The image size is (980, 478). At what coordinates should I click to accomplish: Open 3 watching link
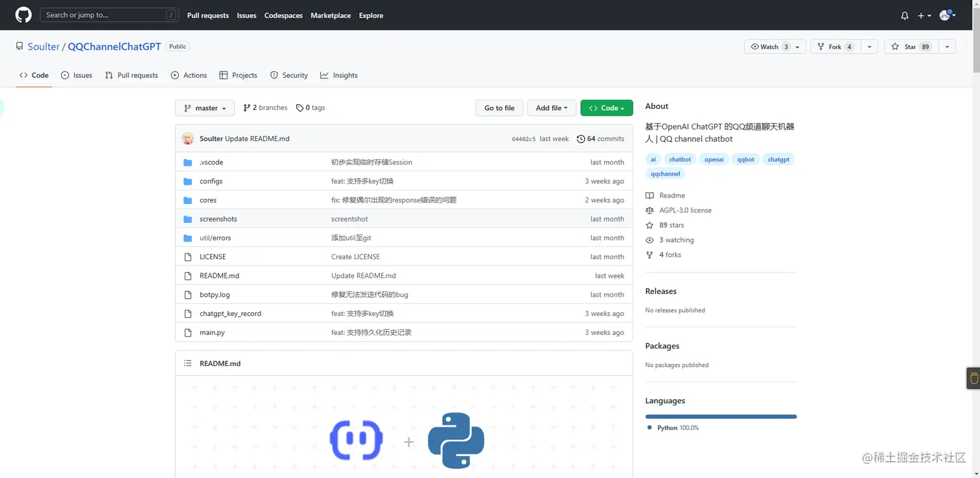point(670,240)
